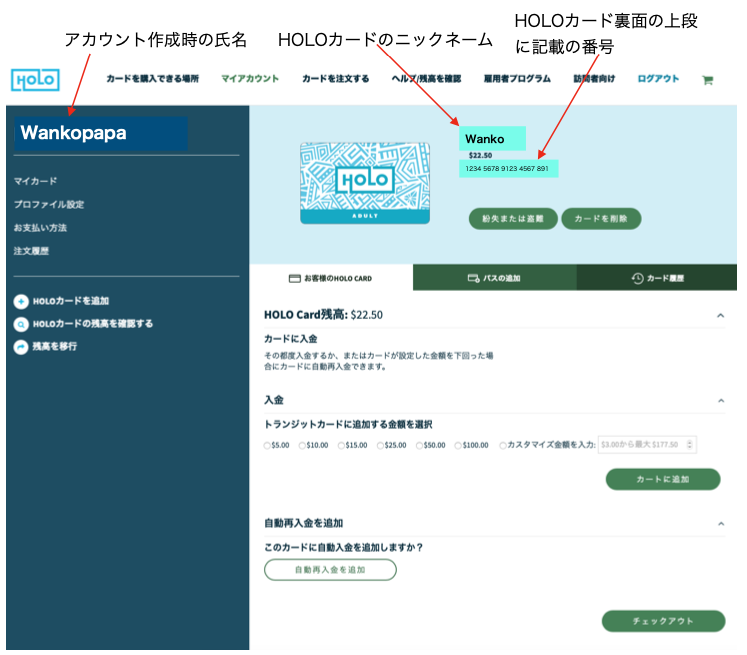Click $22.50 balance under nickname
This screenshot has width=747, height=655.
(x=480, y=155)
